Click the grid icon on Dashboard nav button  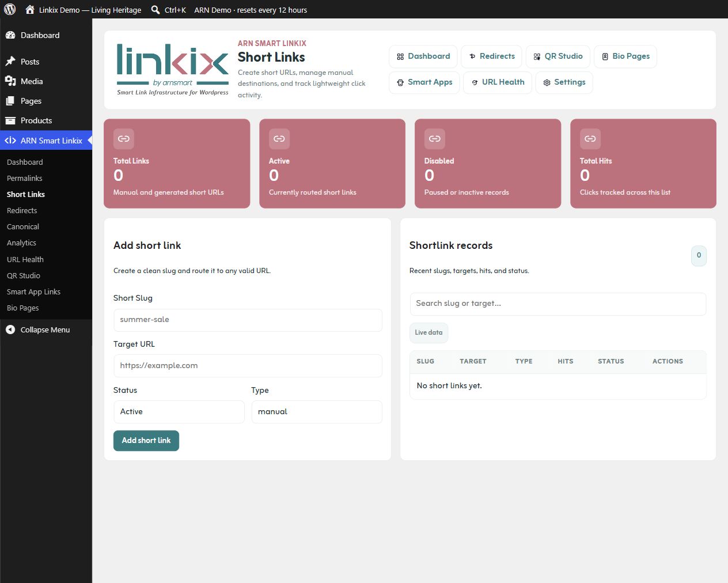[x=400, y=56]
